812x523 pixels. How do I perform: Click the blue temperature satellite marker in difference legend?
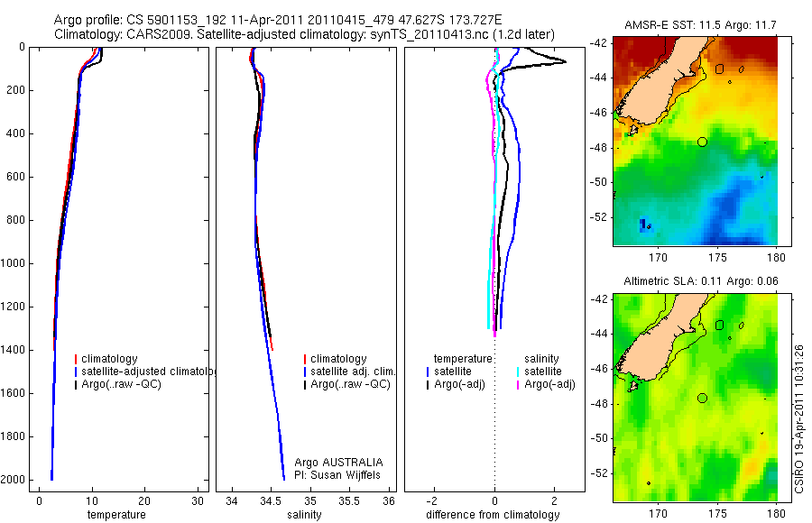tap(428, 372)
